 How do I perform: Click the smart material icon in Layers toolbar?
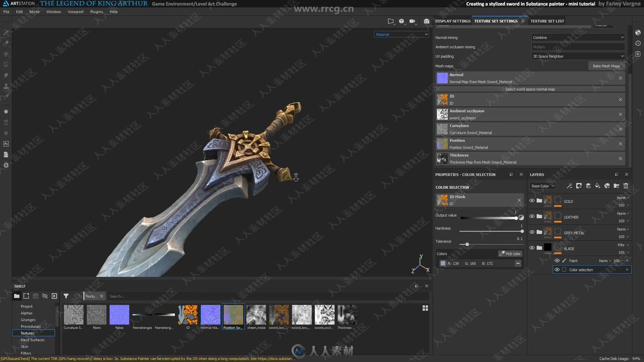[607, 186]
